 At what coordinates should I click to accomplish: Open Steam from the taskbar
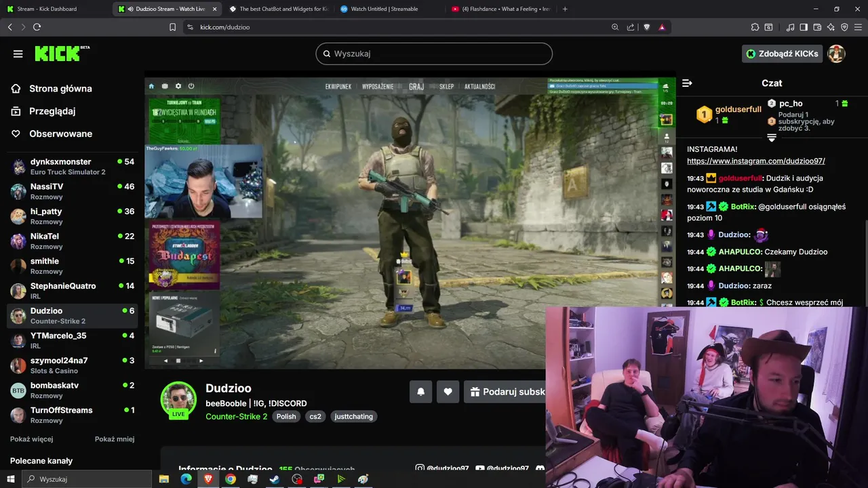275,479
